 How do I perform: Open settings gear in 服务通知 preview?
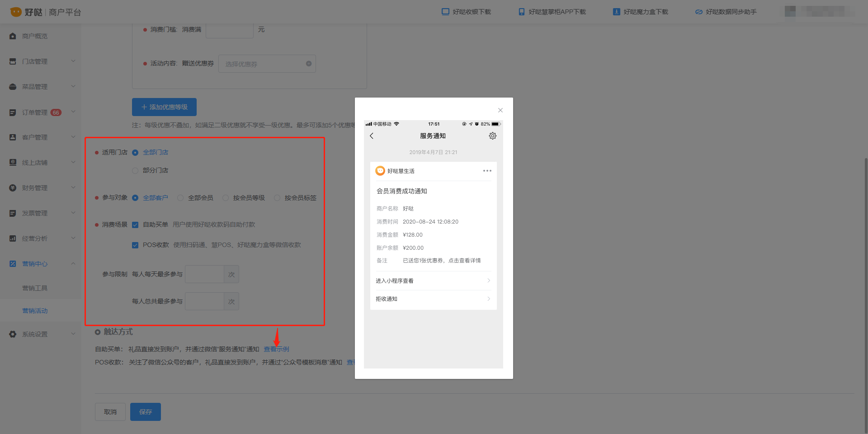point(493,136)
